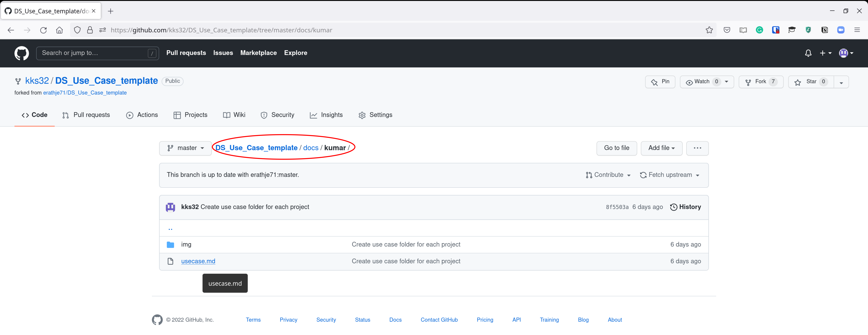Open the Zoom extension icon in toolbar
The width and height of the screenshot is (868, 335).
point(840,30)
